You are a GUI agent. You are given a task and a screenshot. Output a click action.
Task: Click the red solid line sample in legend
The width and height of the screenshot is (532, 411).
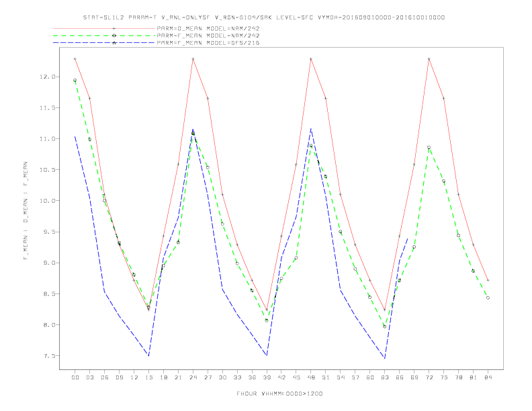coord(104,28)
